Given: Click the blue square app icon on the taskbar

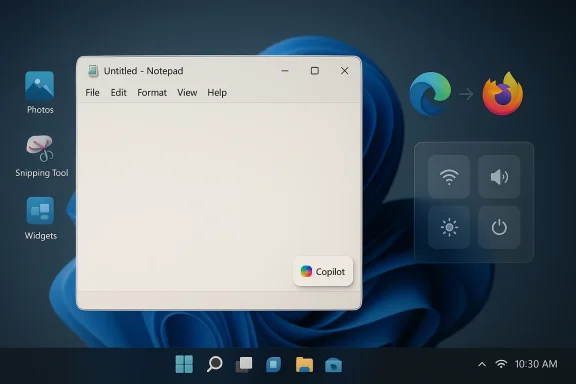Looking at the screenshot, I should [273, 364].
